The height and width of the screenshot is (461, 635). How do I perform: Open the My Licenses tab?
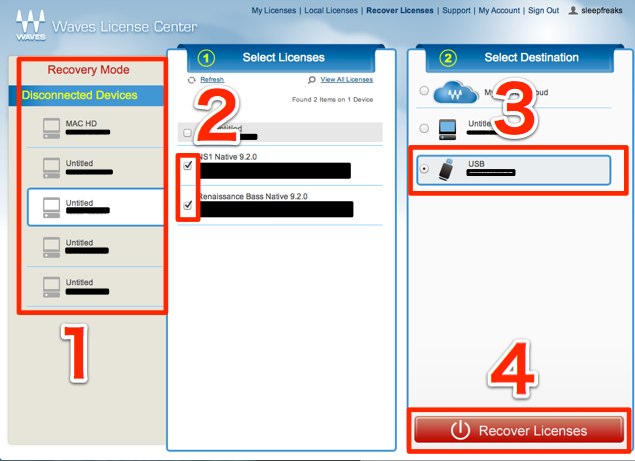274,11
